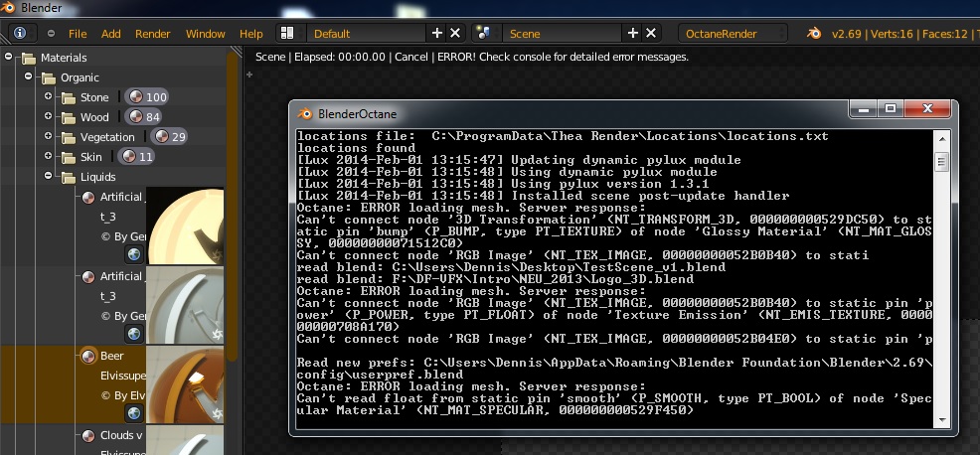Open the File menu
This screenshot has width=980, height=455.
[x=78, y=34]
